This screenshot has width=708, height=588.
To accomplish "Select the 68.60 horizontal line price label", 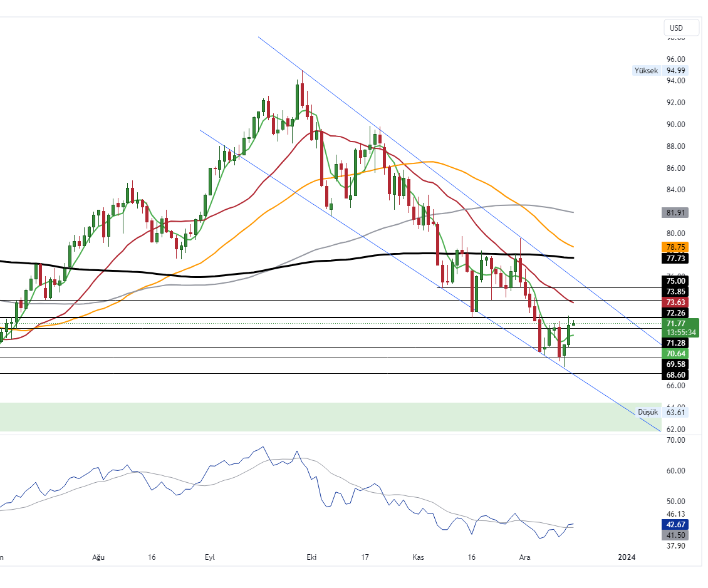I will (x=674, y=374).
